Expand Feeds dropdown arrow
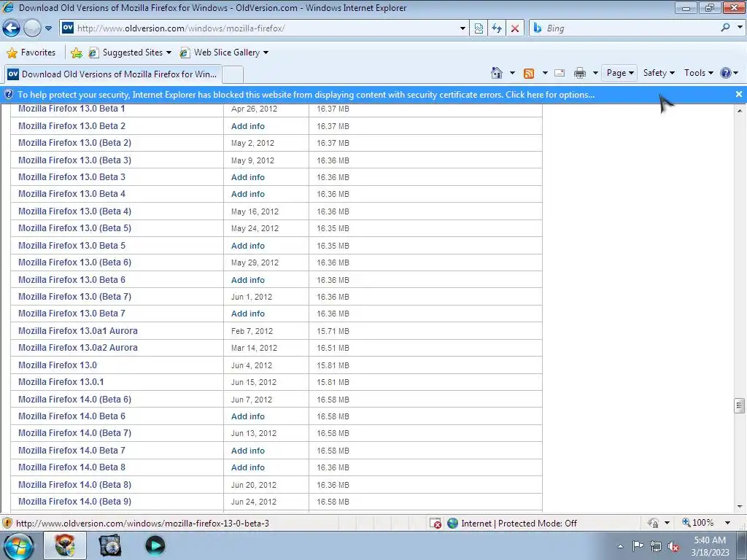The height and width of the screenshot is (560, 747). 545,73
